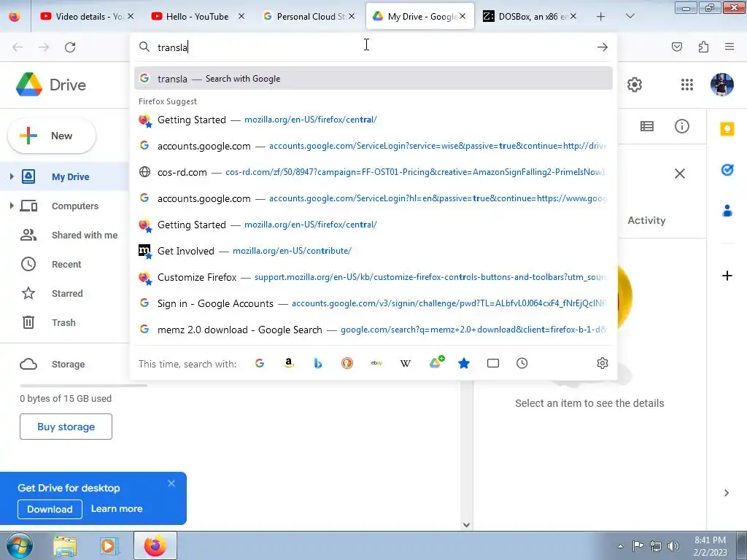Expand Computers tree arrow
Screen dimensions: 747x560
click(x=12, y=206)
